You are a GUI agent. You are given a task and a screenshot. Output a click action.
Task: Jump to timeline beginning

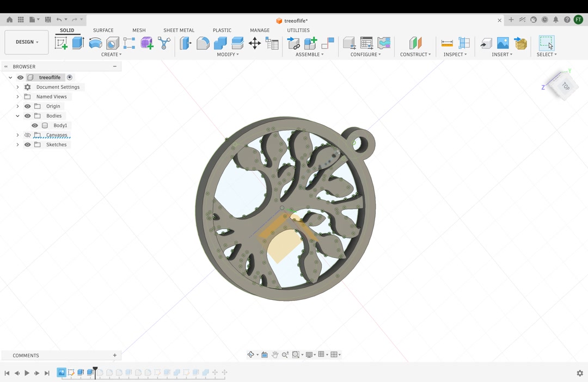point(7,373)
